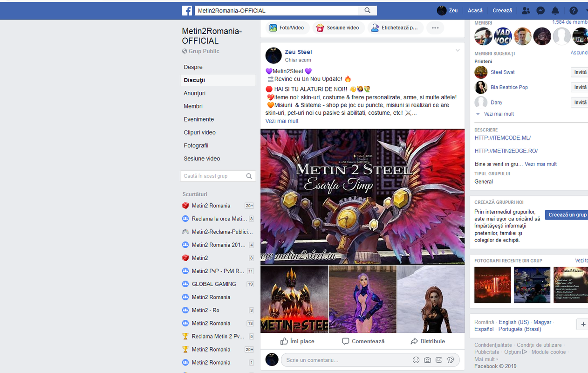588x373 pixels.
Task: Open the emoji picker in comment box
Action: point(416,360)
